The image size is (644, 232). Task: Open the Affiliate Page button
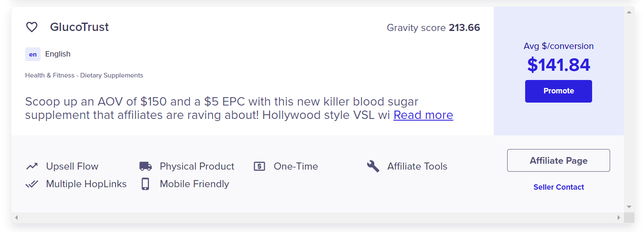[559, 160]
